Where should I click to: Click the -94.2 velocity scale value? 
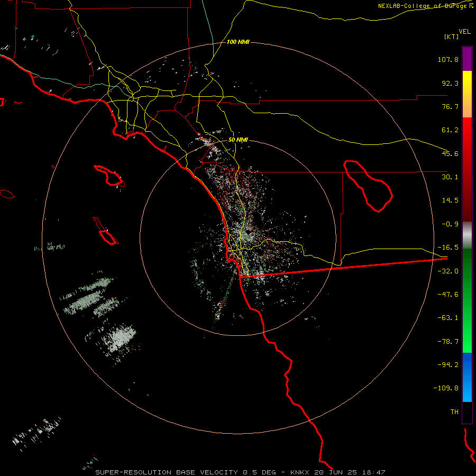(448, 364)
